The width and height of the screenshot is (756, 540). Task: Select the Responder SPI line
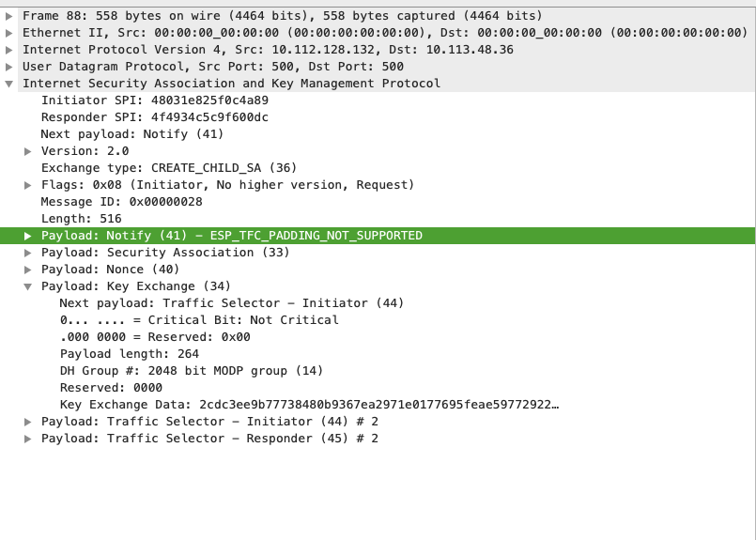[x=154, y=117]
